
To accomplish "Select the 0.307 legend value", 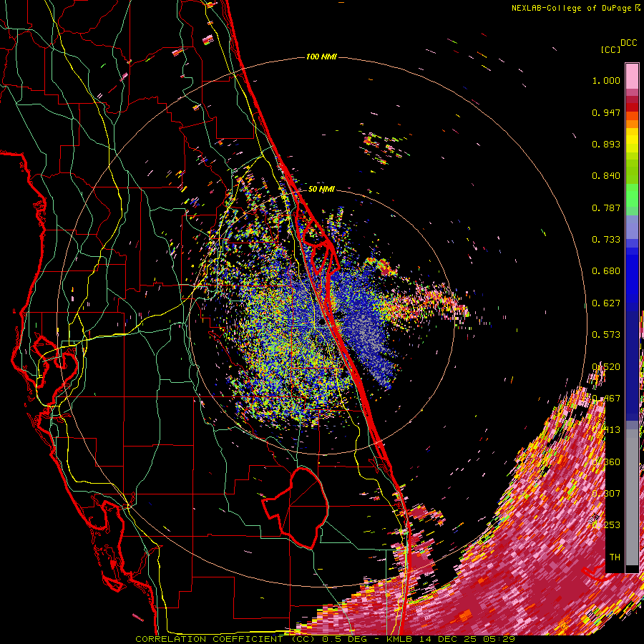I will tap(606, 494).
